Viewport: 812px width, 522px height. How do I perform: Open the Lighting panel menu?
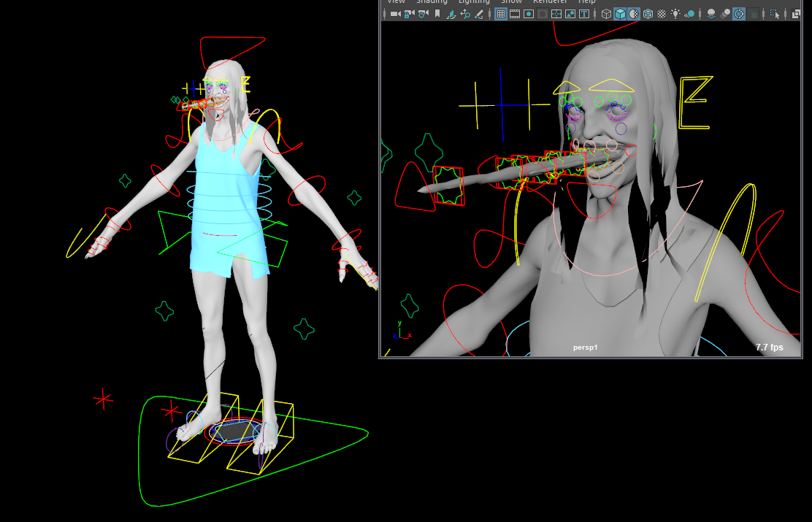(x=474, y=2)
